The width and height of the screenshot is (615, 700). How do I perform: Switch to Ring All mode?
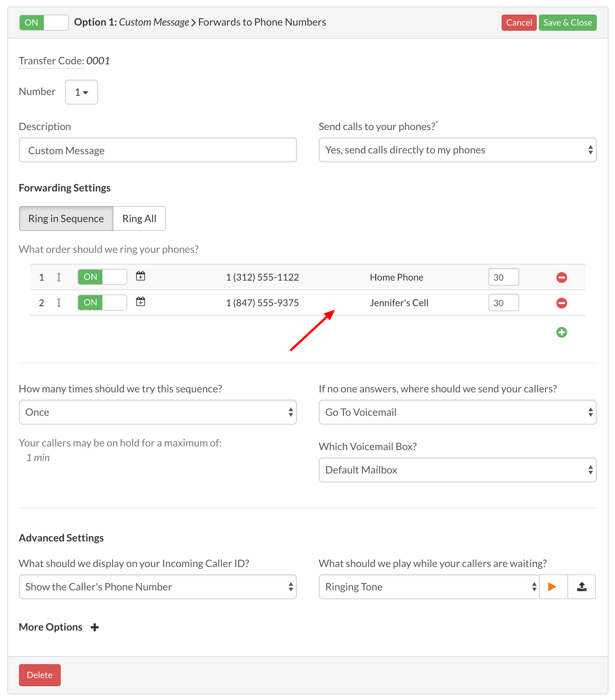coord(139,218)
